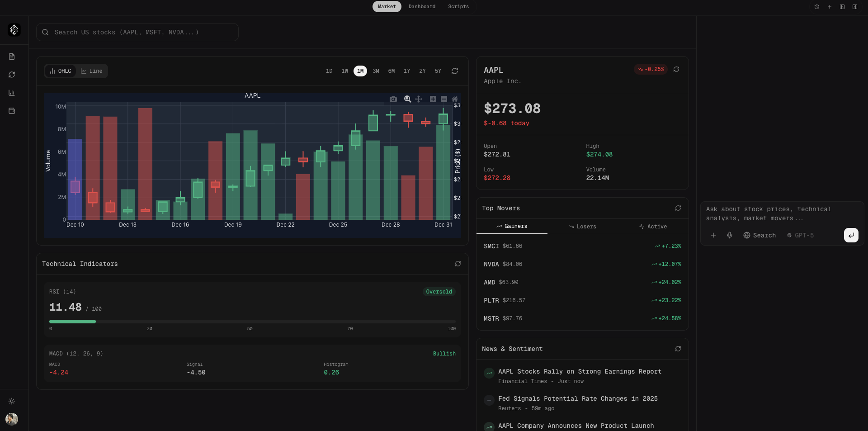Reset chart axes with the home icon
The width and height of the screenshot is (868, 431).
point(455,99)
